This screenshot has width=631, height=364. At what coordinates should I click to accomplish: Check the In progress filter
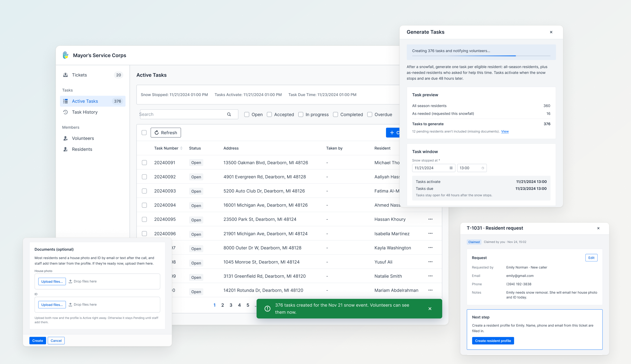pos(301,115)
